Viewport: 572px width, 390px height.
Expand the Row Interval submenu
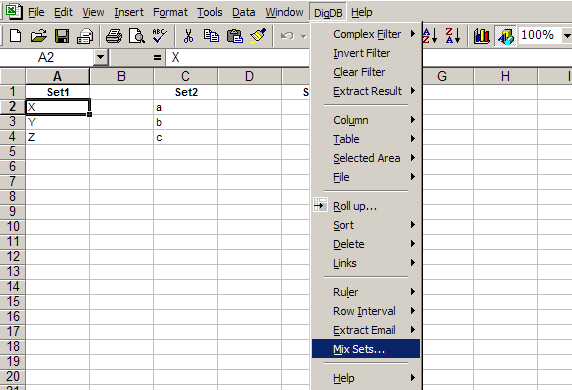[366, 311]
